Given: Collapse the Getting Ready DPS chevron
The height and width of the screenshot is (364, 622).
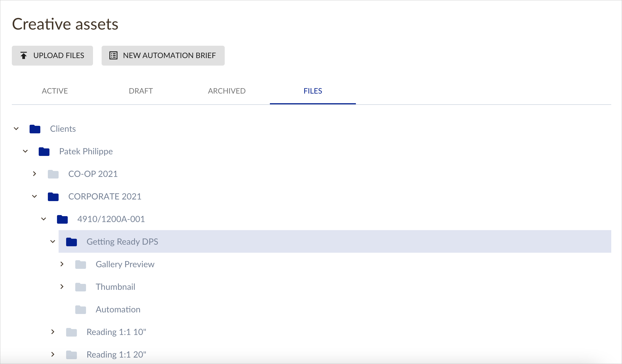Looking at the screenshot, I should click(53, 242).
